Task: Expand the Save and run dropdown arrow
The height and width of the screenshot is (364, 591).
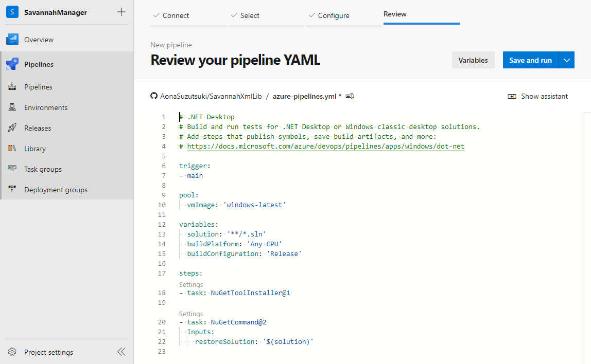Action: (566, 60)
